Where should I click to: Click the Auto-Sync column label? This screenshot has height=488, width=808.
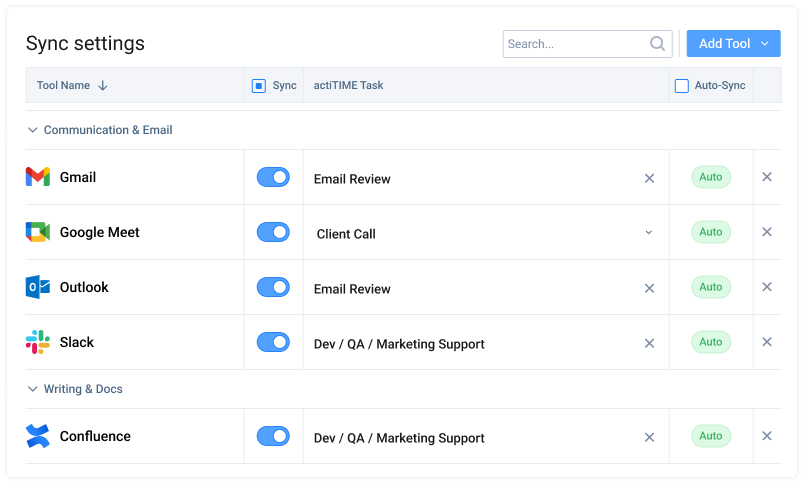720,86
